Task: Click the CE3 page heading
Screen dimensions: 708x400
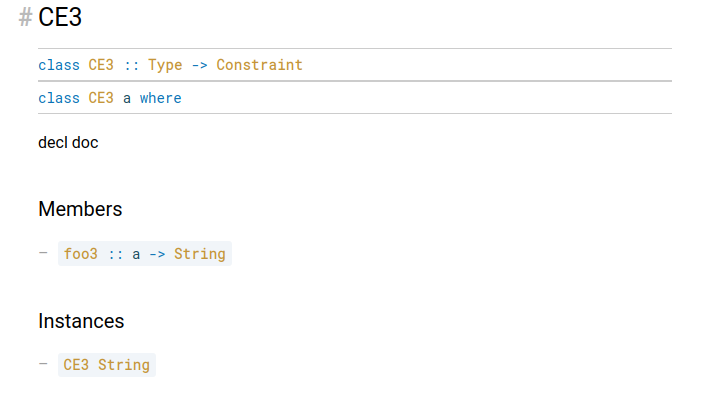Action: tap(60, 18)
